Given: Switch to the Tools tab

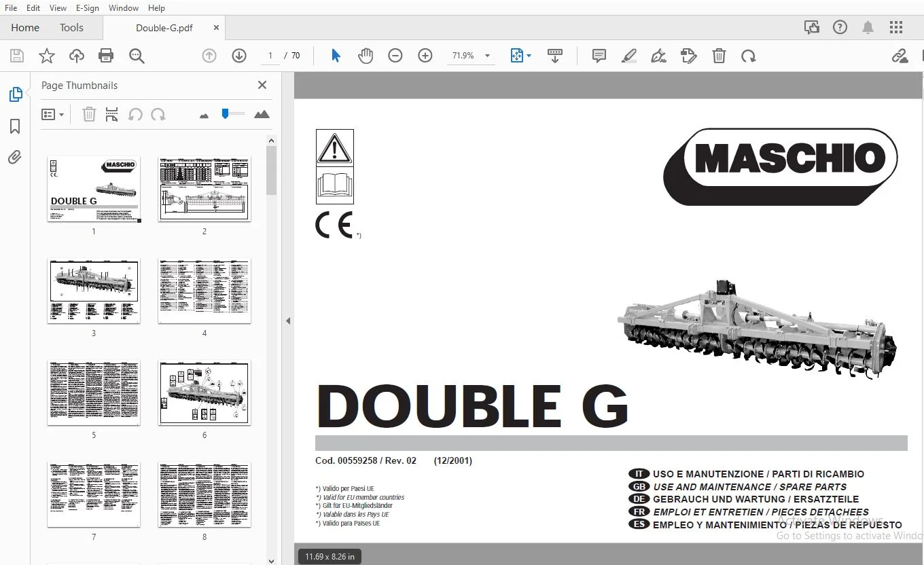Looking at the screenshot, I should (x=71, y=28).
